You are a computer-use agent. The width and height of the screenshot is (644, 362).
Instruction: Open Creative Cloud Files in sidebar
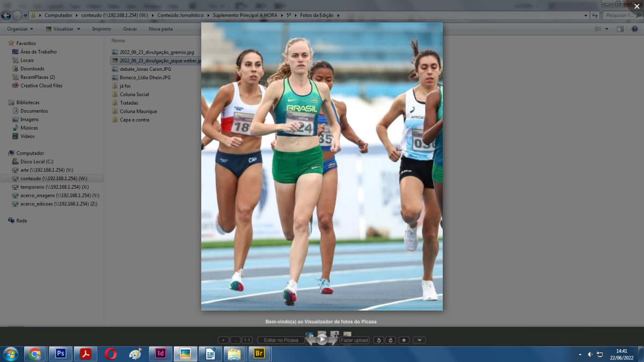(41, 85)
